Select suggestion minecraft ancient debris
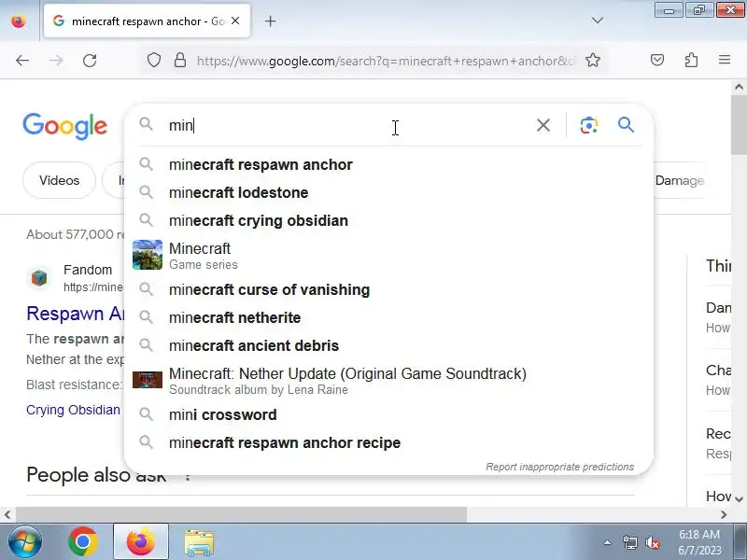 [x=389, y=345]
